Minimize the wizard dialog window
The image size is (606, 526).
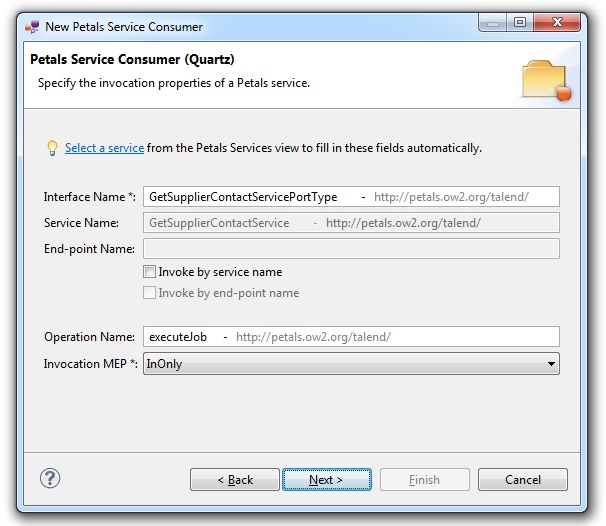(x=492, y=22)
